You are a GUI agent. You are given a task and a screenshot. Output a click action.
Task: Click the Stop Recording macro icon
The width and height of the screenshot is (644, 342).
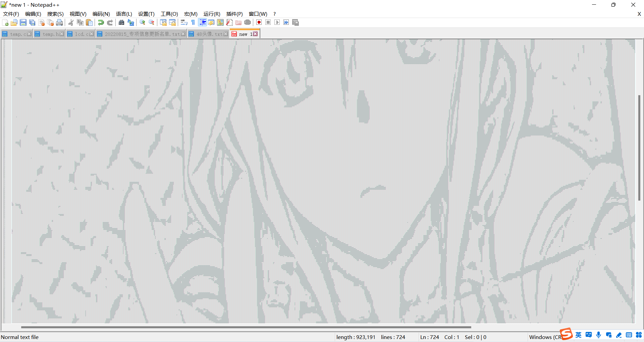(x=268, y=22)
